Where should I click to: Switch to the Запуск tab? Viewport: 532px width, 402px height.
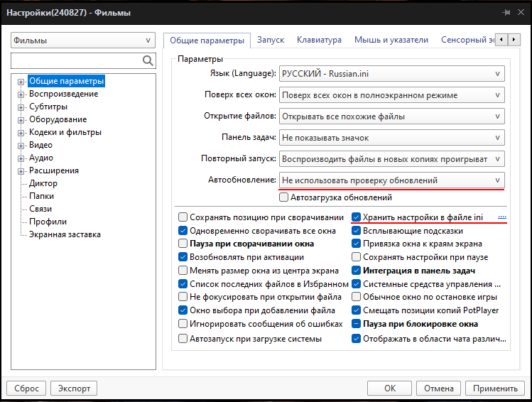click(271, 40)
